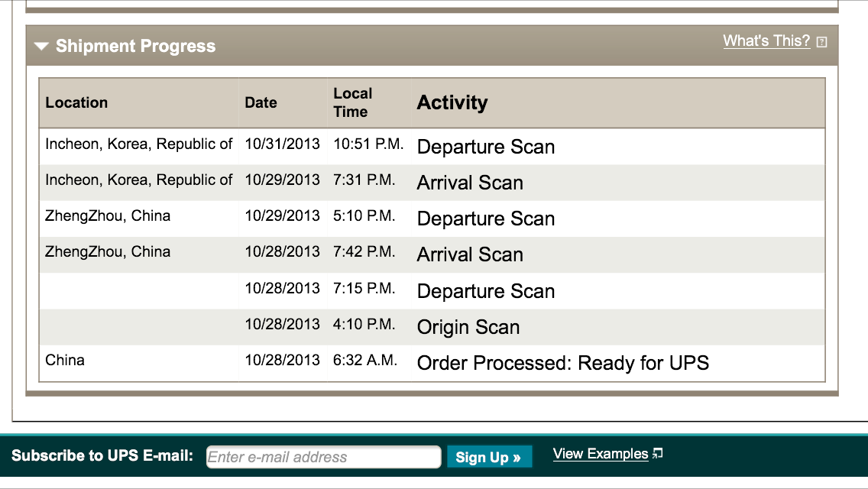The image size is (868, 489).
Task: Click the 5:10 P.M. local time cell
Action: click(364, 216)
